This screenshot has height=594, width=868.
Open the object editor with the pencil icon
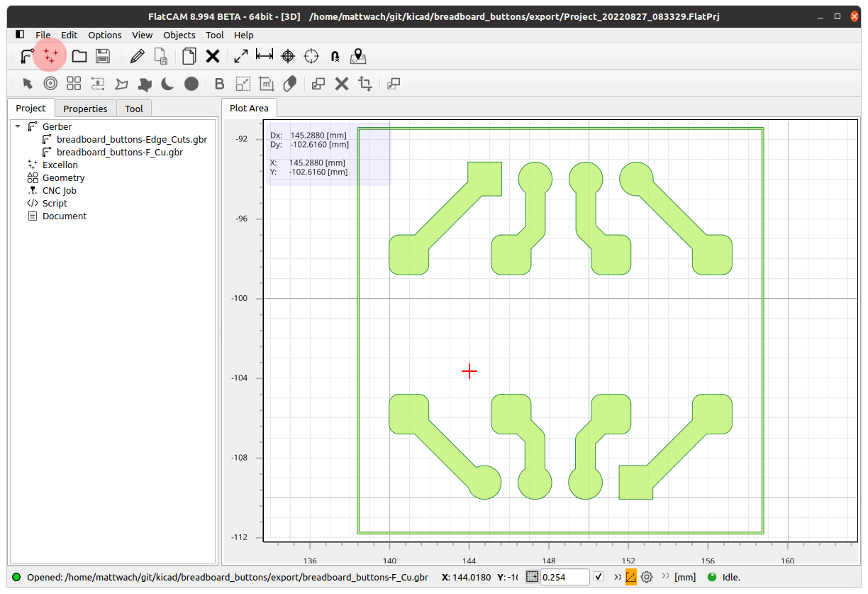coord(138,56)
